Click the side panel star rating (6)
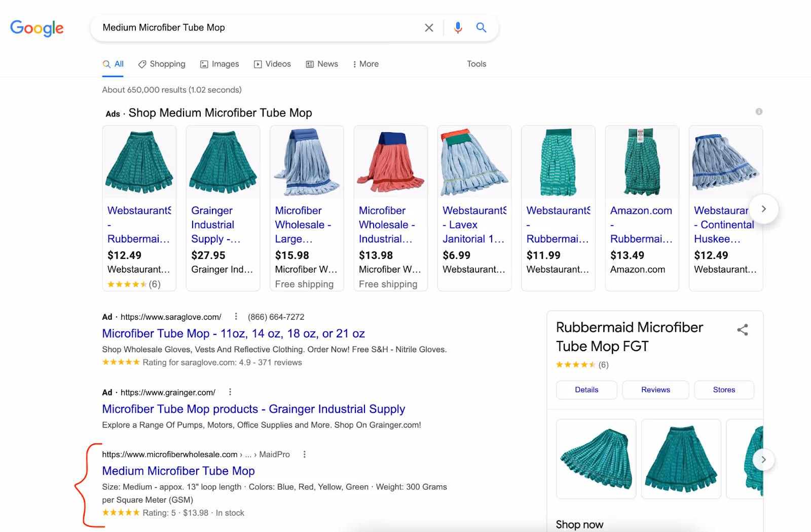This screenshot has width=811, height=532. (582, 365)
